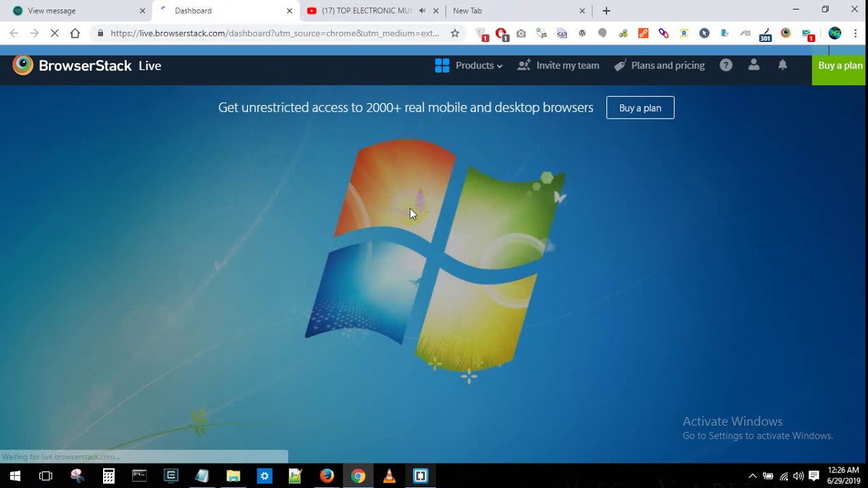The width and height of the screenshot is (868, 488).
Task: Open the Action Center notifications icon
Action: point(814,476)
